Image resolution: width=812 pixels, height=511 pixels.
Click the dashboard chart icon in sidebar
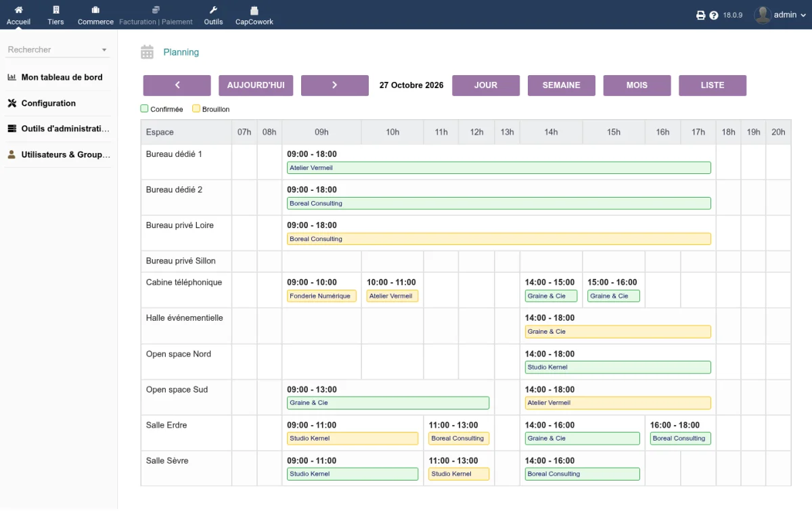pos(12,77)
